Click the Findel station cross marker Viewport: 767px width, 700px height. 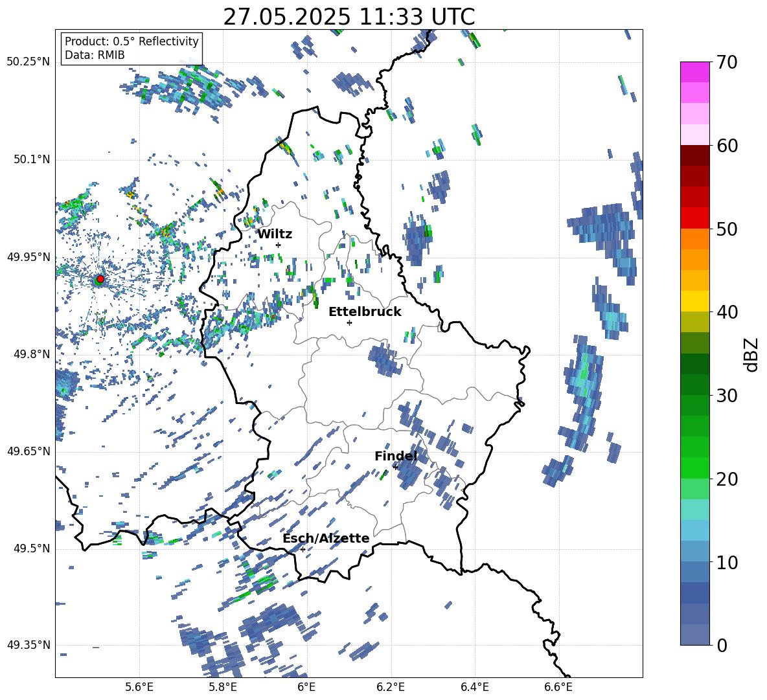pos(395,468)
